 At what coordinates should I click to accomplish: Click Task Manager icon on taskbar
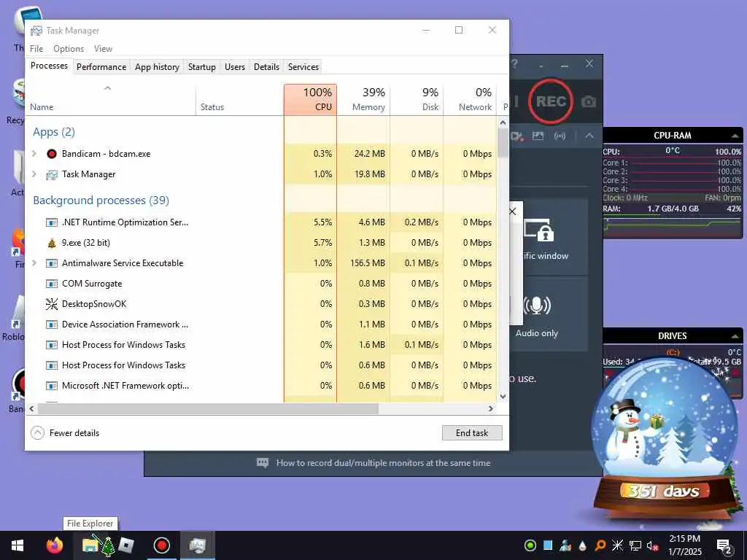[197, 545]
